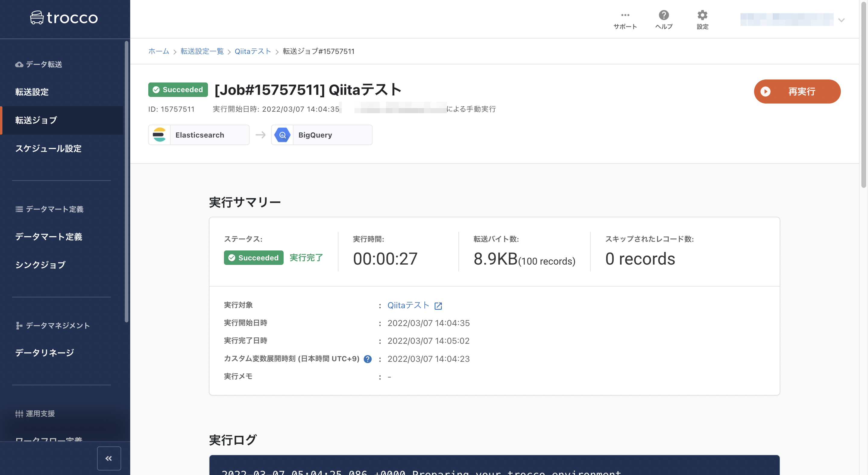868x475 pixels.
Task: Open データリネージ in the sidebar
Action: [45, 352]
